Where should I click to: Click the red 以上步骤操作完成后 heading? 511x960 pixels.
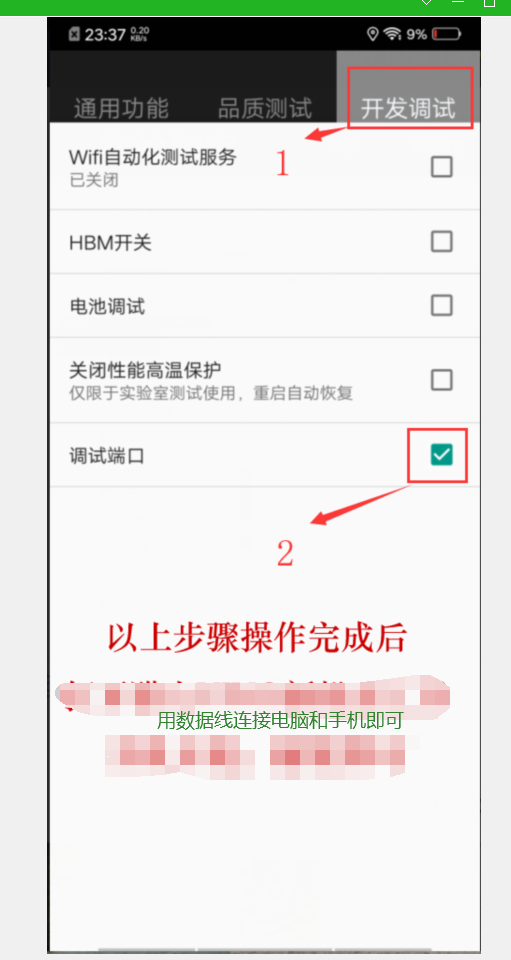pos(257,639)
